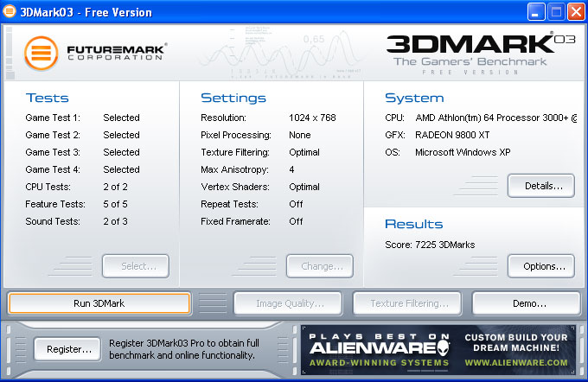This screenshot has width=588, height=382.
Task: Click the 3DMark03 title bar icon
Action: [9, 11]
